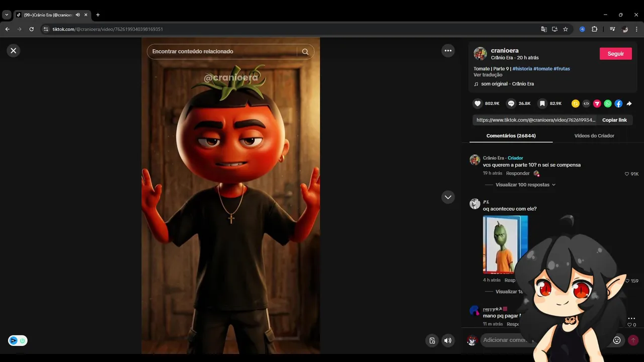Open the #frutas hashtag
This screenshot has width=644, height=362.
pos(561,68)
